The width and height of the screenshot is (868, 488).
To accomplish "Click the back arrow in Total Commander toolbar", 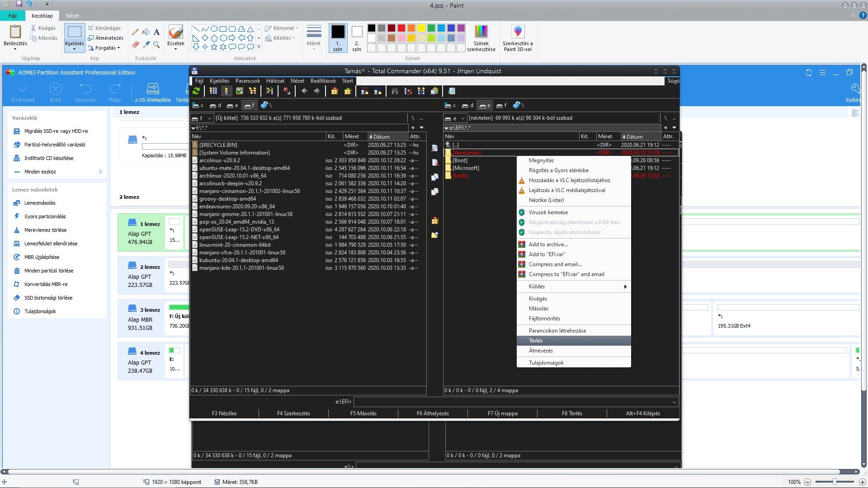I will pyautogui.click(x=304, y=91).
